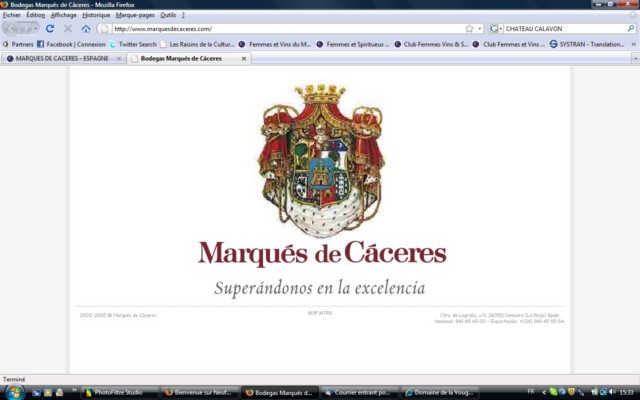640x400 pixels.
Task: Reload the page with the refresh icon
Action: click(50, 29)
